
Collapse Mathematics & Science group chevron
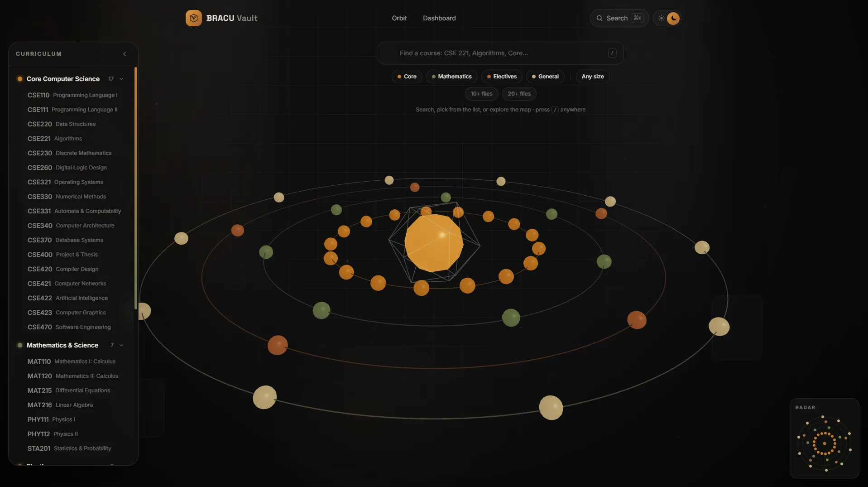click(121, 345)
